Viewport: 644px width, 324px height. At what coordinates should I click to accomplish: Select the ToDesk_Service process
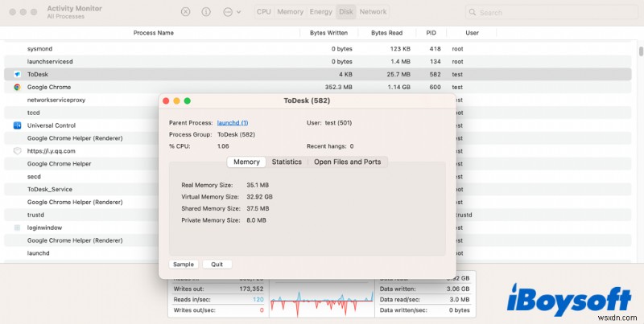(50, 189)
